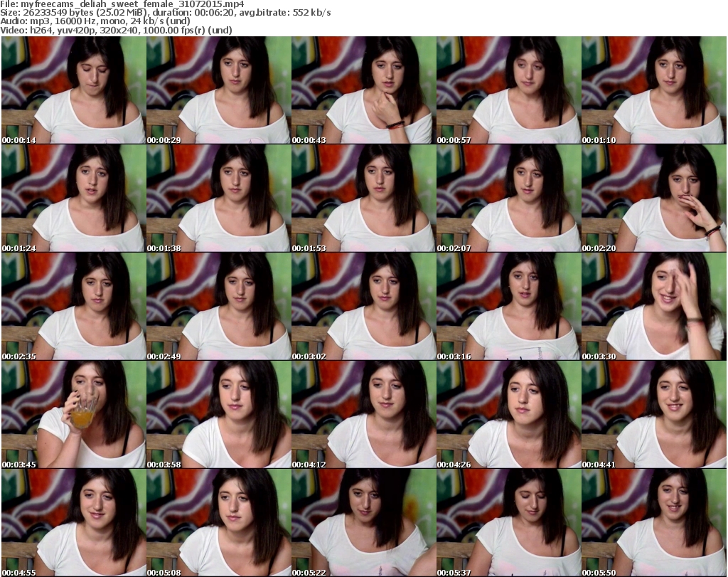Open the frame stamped 00:02:20
Screen dimensions: 728x577
pos(654,198)
